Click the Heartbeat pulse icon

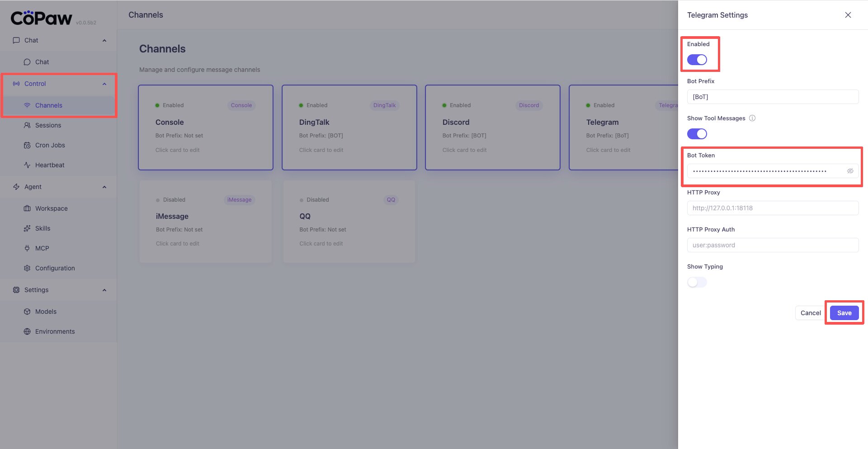tap(27, 165)
